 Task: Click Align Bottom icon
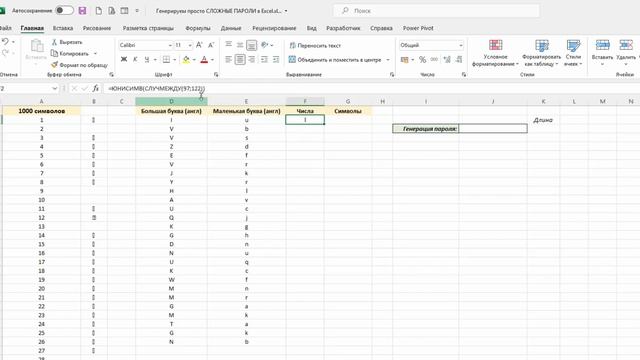point(251,45)
